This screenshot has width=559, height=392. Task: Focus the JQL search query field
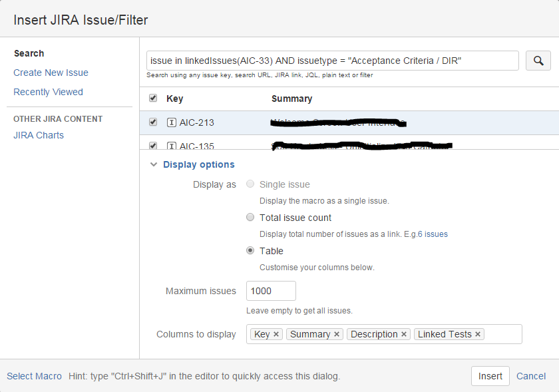[333, 61]
